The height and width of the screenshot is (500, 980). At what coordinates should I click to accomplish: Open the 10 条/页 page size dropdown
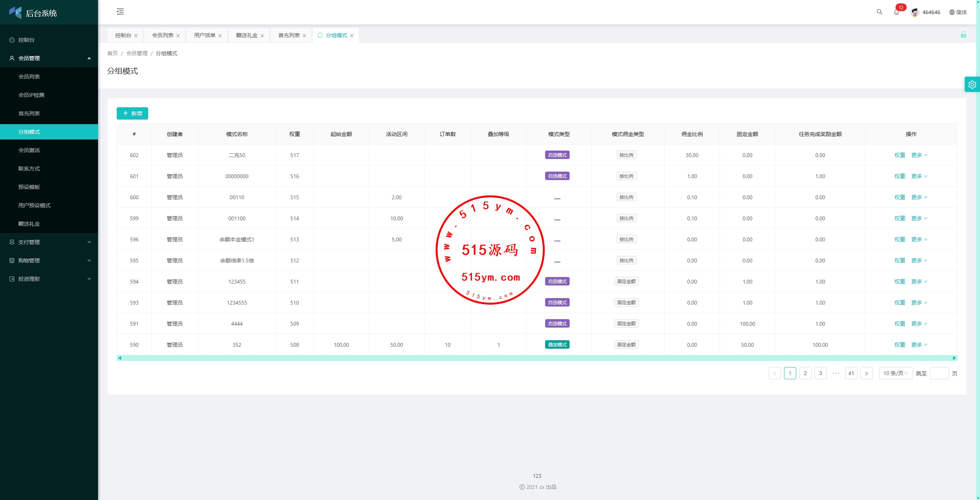(895, 373)
